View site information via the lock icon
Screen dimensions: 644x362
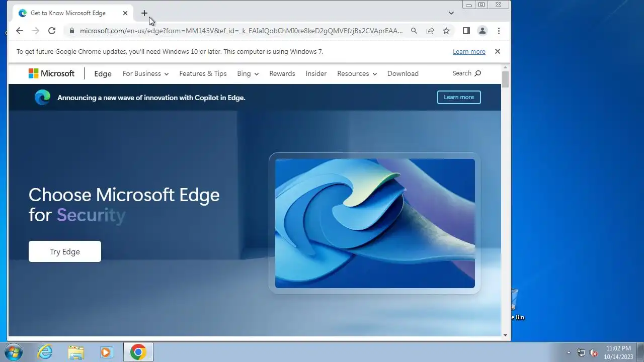(x=71, y=31)
